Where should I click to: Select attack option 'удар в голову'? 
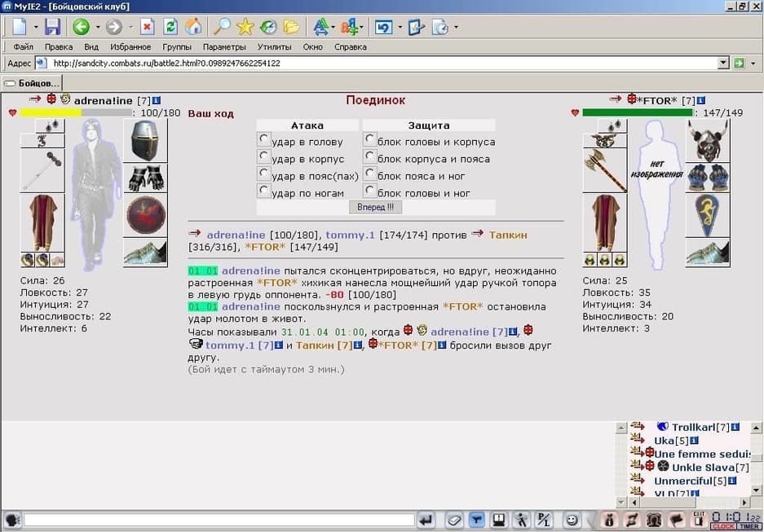click(263, 139)
